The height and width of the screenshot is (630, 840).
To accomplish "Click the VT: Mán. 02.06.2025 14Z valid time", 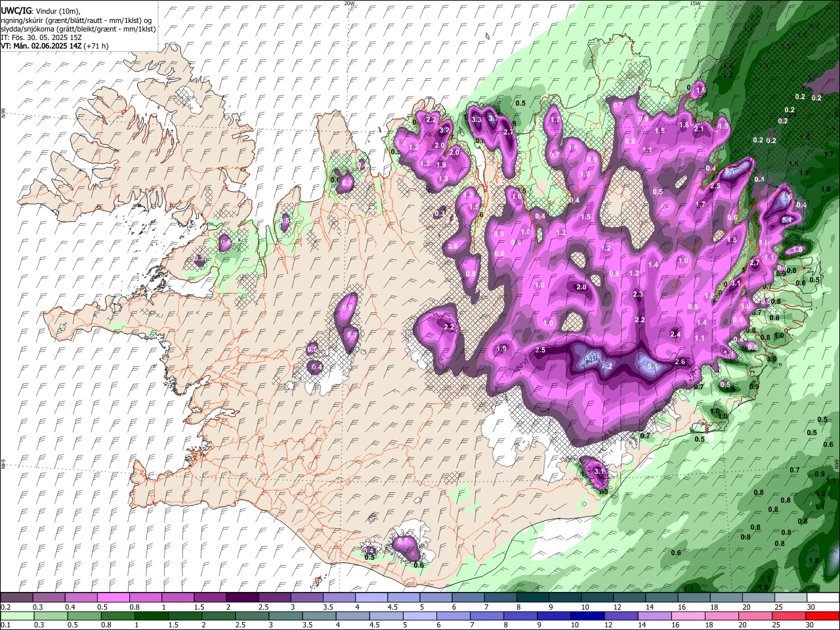I will point(41,46).
